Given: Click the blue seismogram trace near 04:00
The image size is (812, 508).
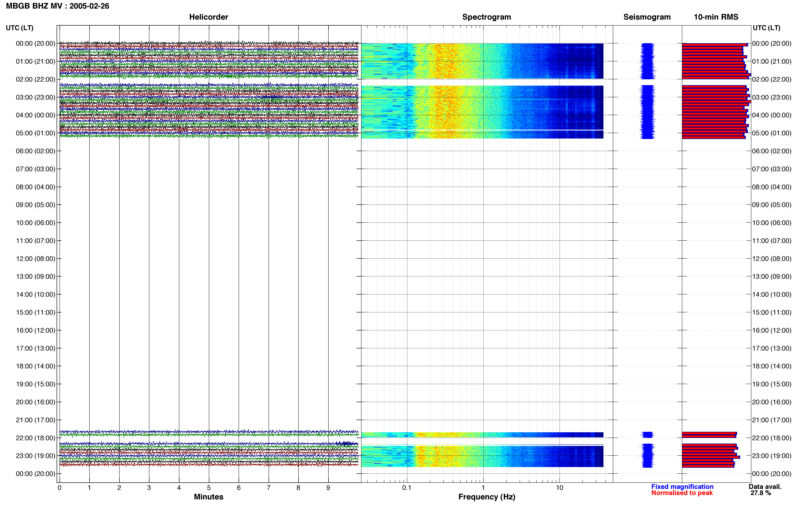Looking at the screenshot, I should tap(647, 112).
